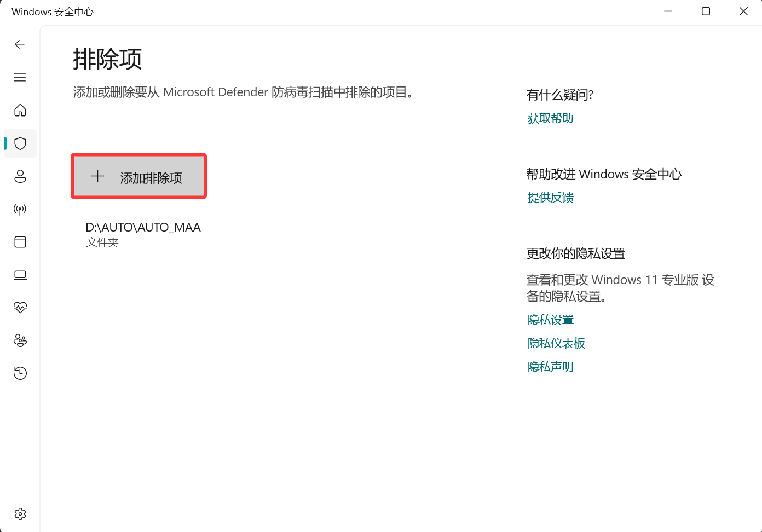Click the 获取帮助 link
762x532 pixels.
coord(550,118)
